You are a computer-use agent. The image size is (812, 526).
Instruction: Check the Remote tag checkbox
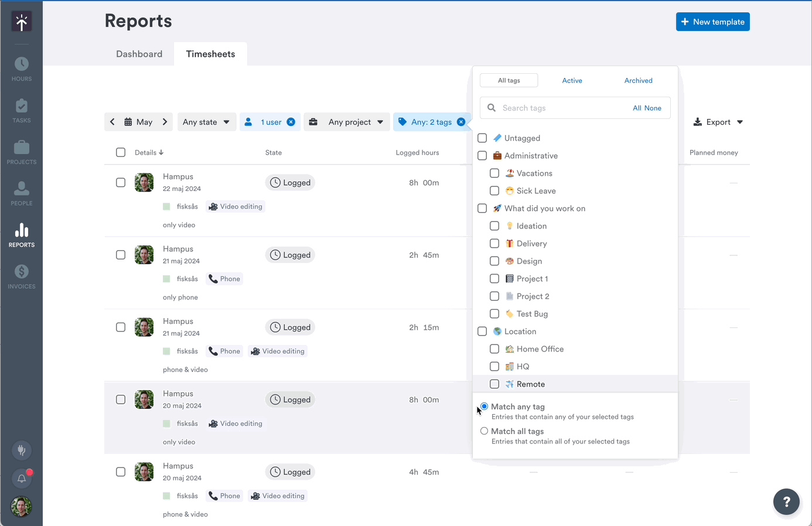[494, 384]
